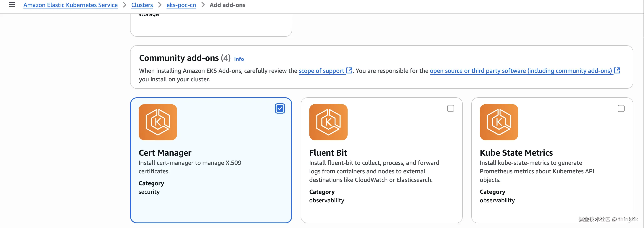Check the Fluent Bit checkbox
The height and width of the screenshot is (228, 644).
click(450, 109)
